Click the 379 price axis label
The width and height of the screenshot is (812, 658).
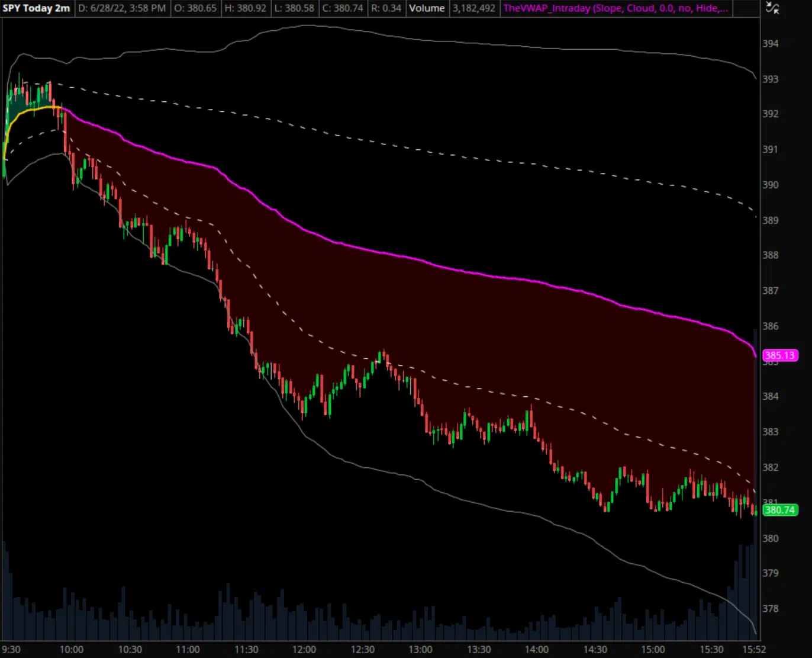tap(771, 573)
